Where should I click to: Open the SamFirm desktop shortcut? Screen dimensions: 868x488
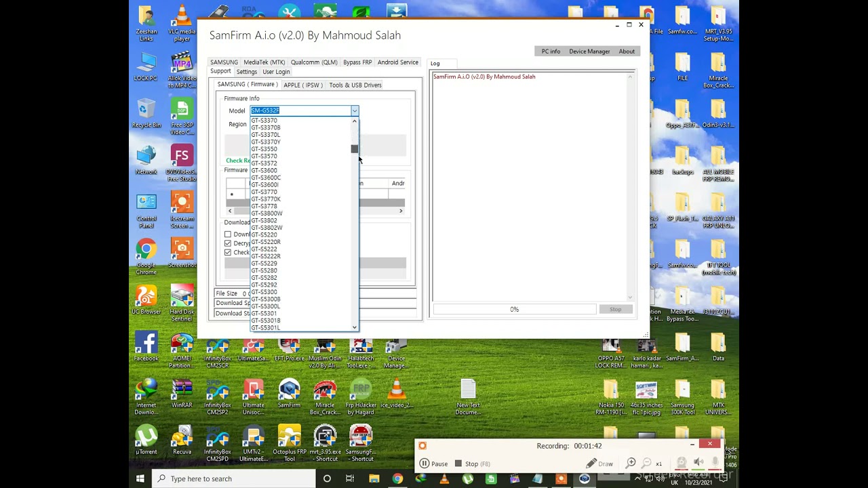click(x=289, y=394)
